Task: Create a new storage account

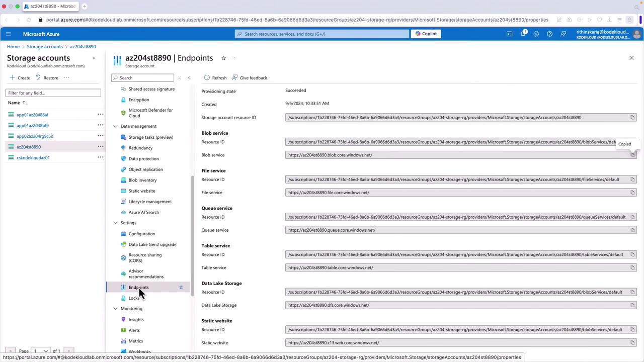Action: [20, 78]
